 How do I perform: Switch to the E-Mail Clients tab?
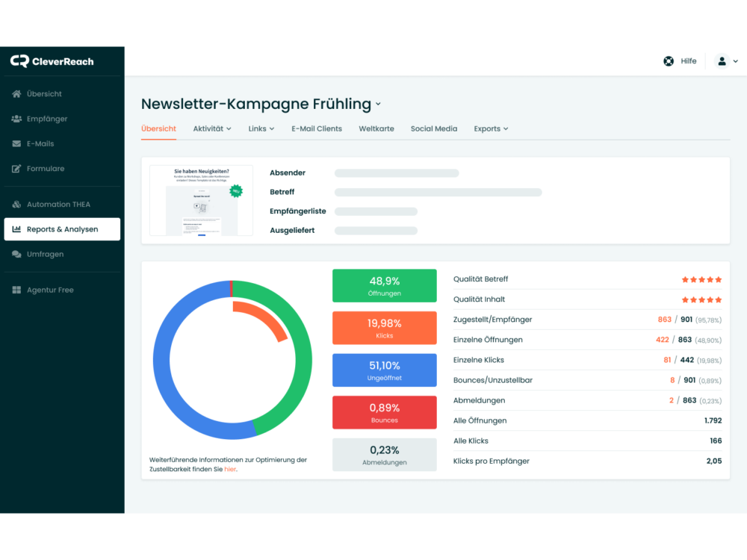click(x=317, y=128)
